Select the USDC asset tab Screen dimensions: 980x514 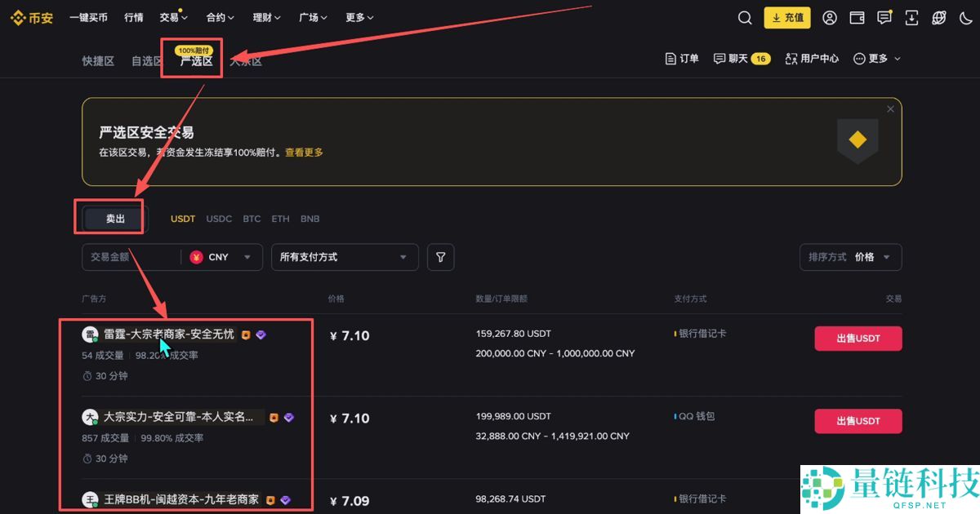click(218, 218)
